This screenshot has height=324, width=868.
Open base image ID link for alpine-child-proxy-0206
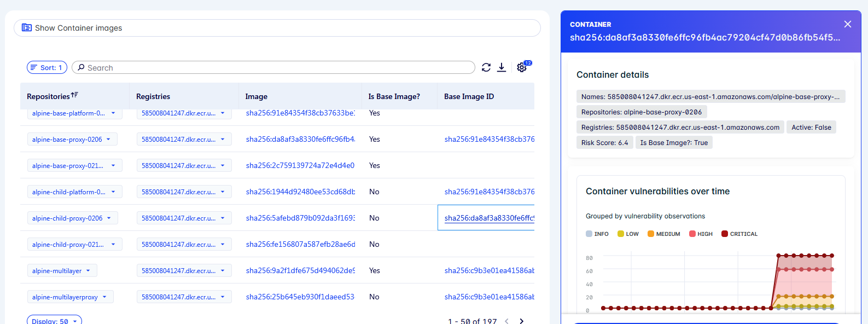click(488, 218)
